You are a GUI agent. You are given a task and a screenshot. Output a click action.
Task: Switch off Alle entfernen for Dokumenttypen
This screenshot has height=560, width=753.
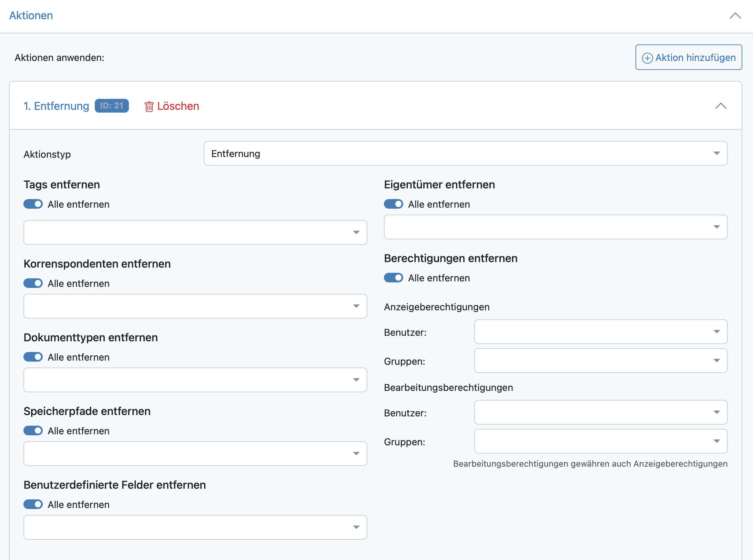point(33,357)
